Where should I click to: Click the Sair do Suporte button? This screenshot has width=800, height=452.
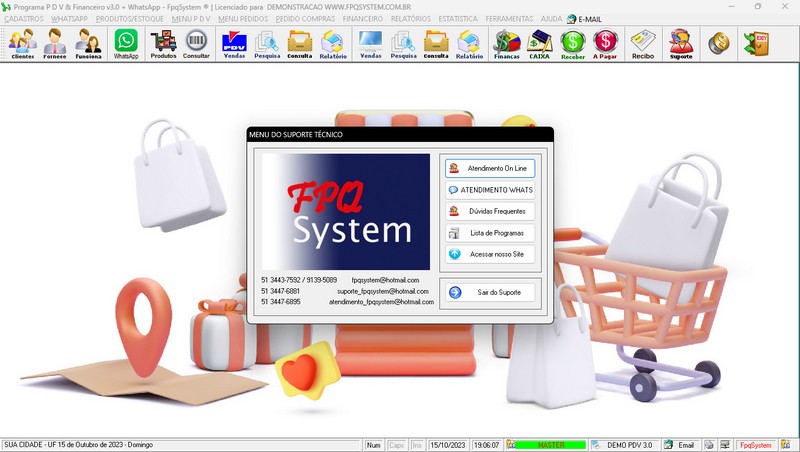coord(490,292)
